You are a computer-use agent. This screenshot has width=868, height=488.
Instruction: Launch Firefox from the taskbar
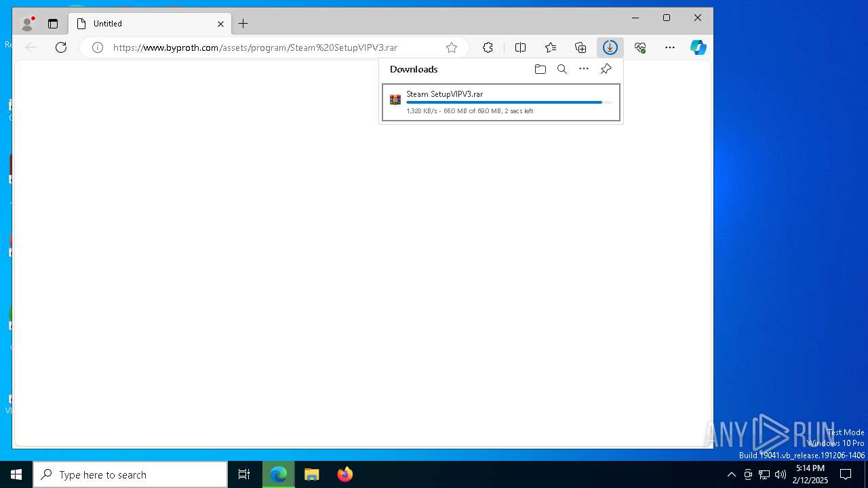click(345, 474)
